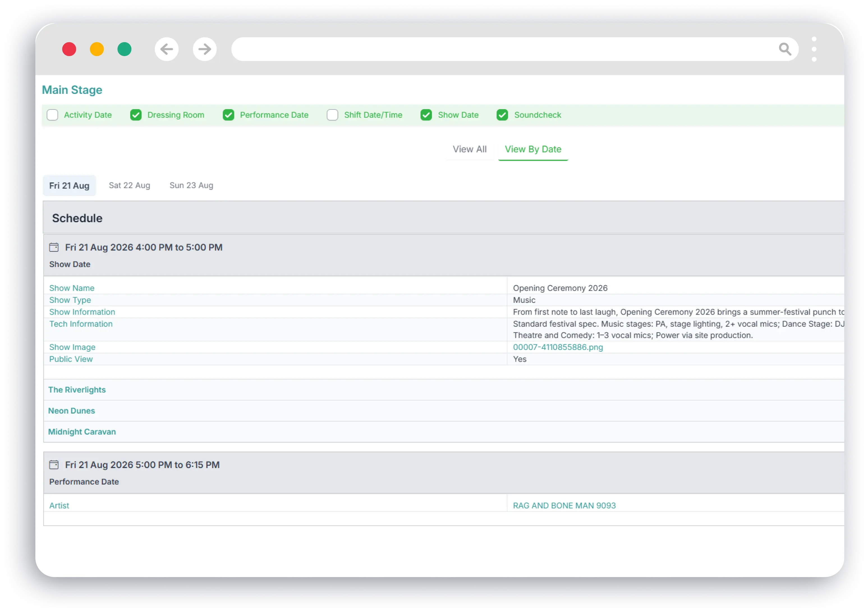868x613 pixels.
Task: Click the browser forward arrow button
Action: pos(205,49)
